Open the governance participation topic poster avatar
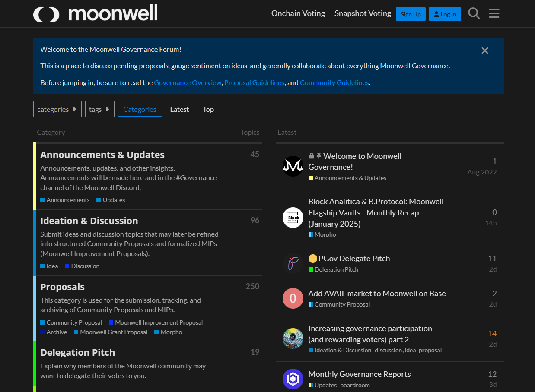535x392 pixels. 293,338
